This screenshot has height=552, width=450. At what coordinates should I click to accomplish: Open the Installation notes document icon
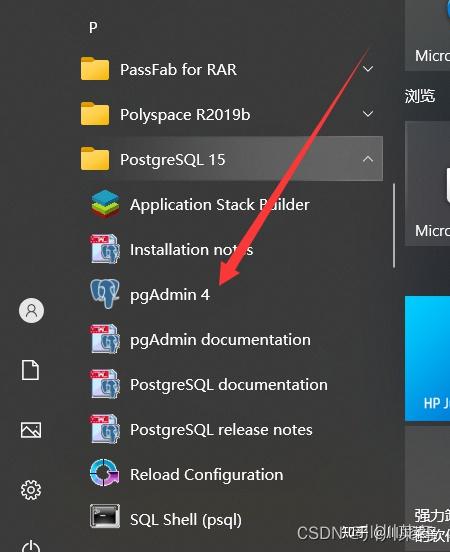[x=105, y=249]
